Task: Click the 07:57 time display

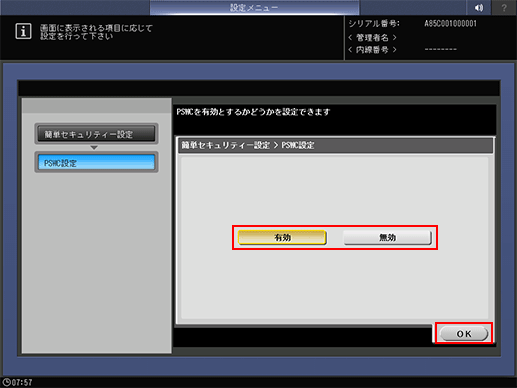Action: pos(22,382)
